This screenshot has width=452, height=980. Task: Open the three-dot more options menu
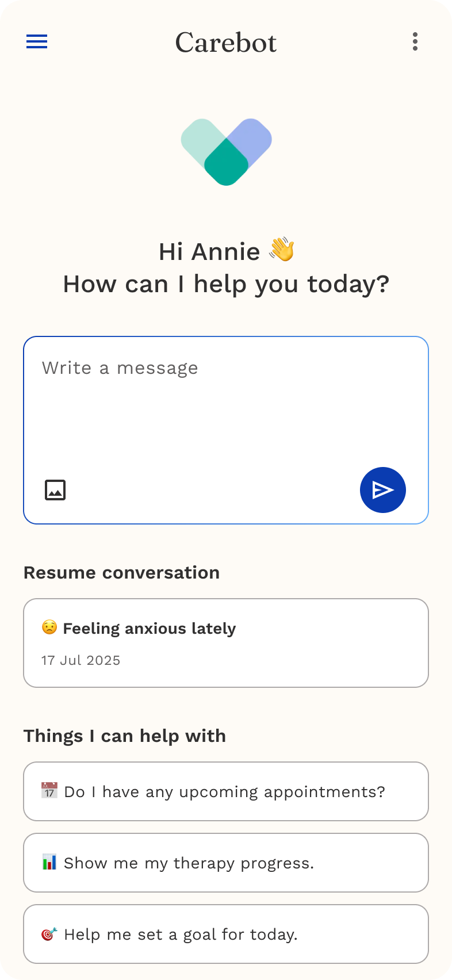point(415,41)
